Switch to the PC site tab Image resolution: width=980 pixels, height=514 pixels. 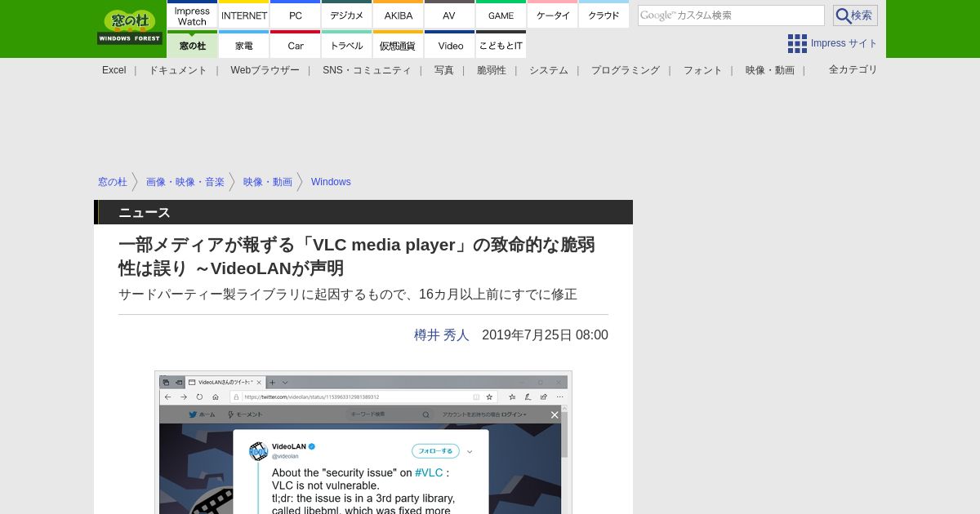click(296, 16)
